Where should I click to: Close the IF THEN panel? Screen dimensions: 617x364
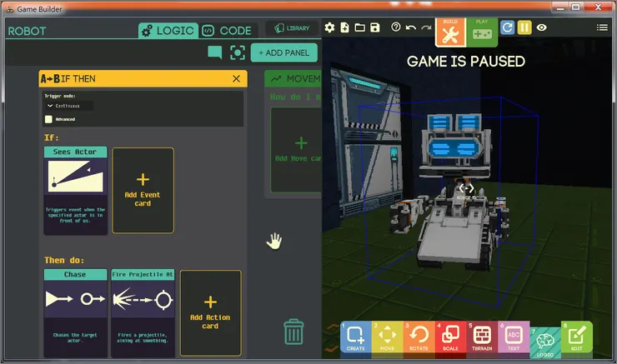click(x=236, y=78)
